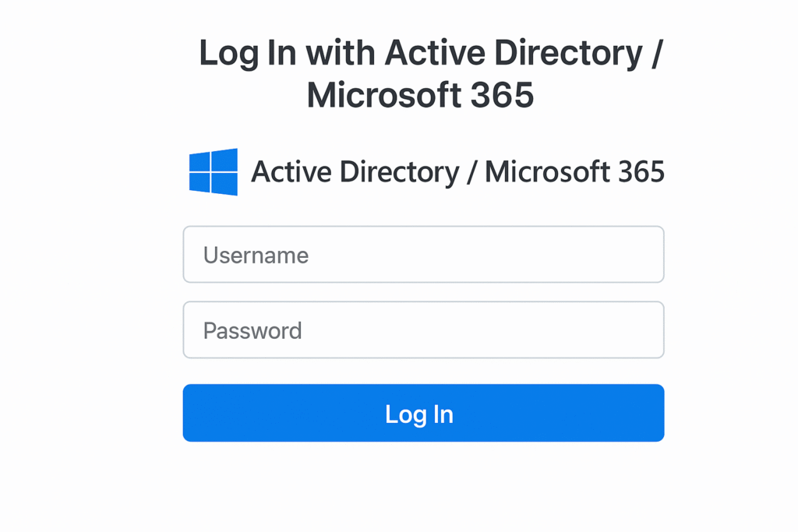Image resolution: width=798 pixels, height=532 pixels.
Task: Click the bottom-left square of the Windows logo
Action: click(x=200, y=184)
